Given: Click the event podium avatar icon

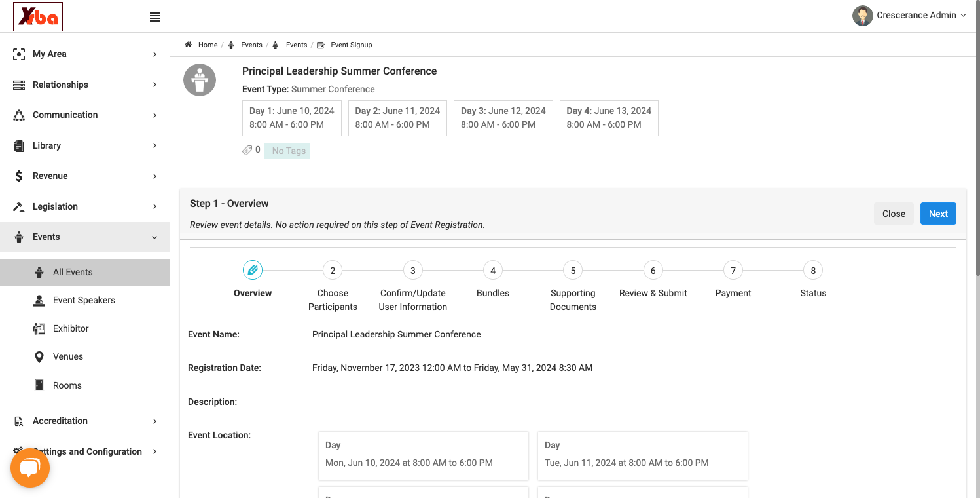Looking at the screenshot, I should (x=200, y=80).
